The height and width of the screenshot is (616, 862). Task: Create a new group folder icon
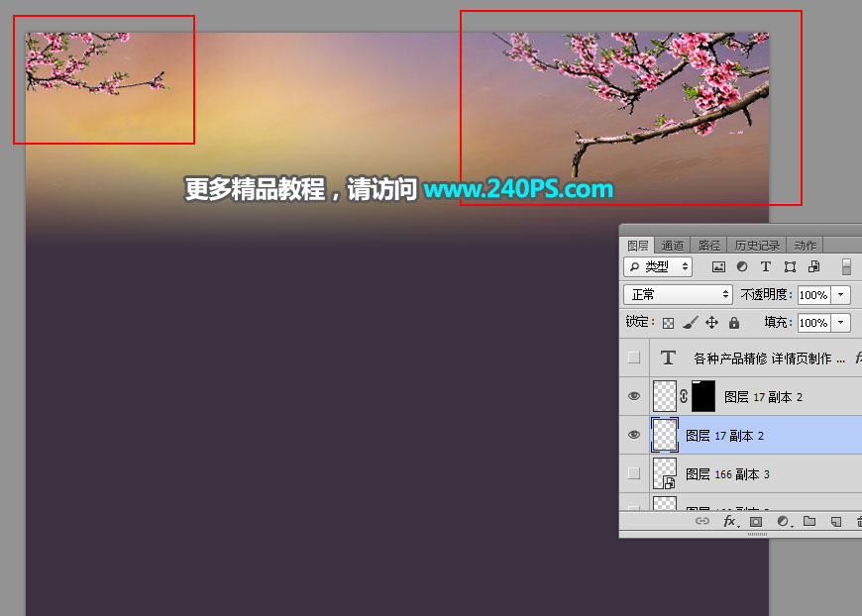809,521
